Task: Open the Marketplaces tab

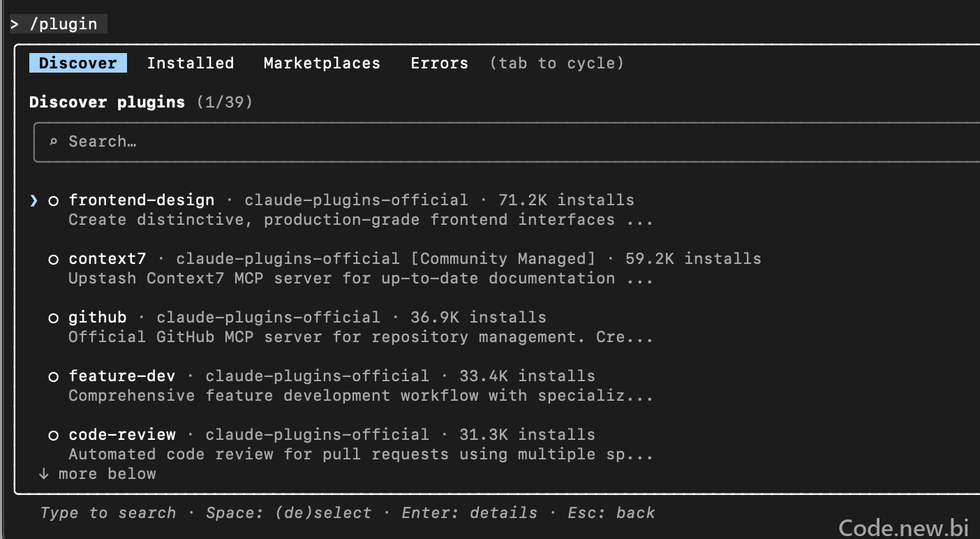Action: click(x=322, y=63)
